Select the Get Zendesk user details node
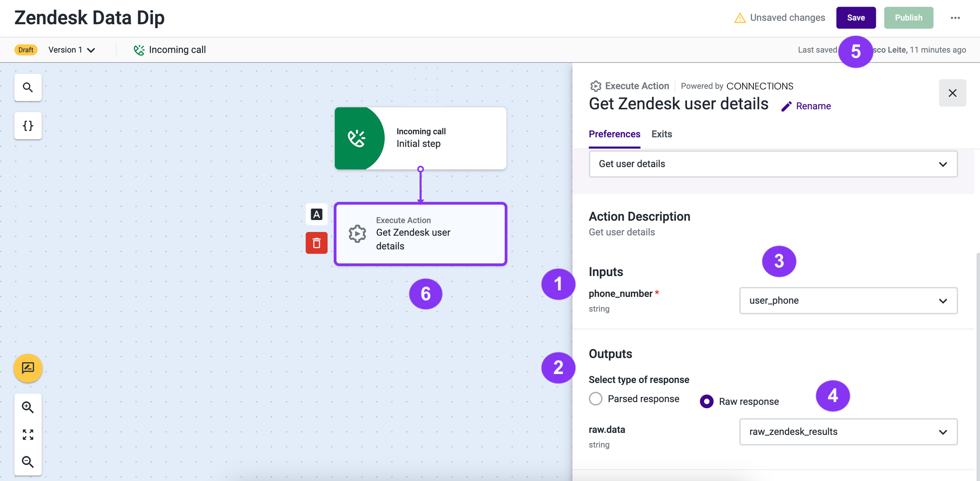The height and width of the screenshot is (481, 980). click(x=421, y=234)
